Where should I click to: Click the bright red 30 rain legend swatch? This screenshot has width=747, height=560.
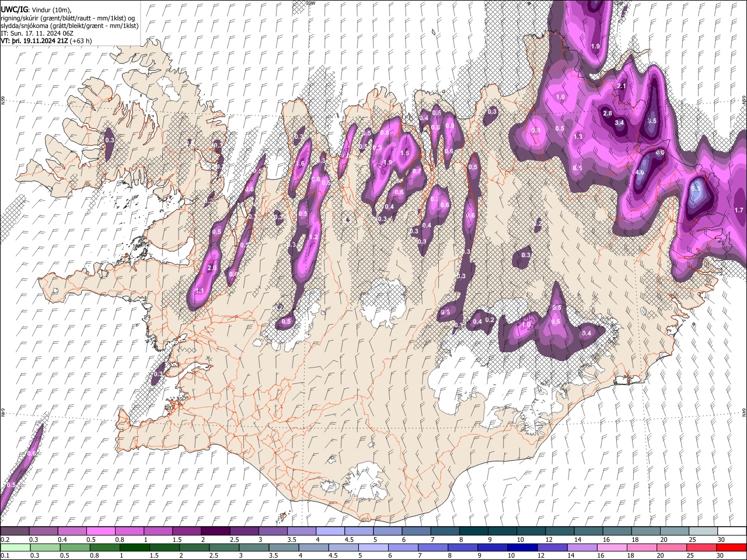tap(731, 547)
